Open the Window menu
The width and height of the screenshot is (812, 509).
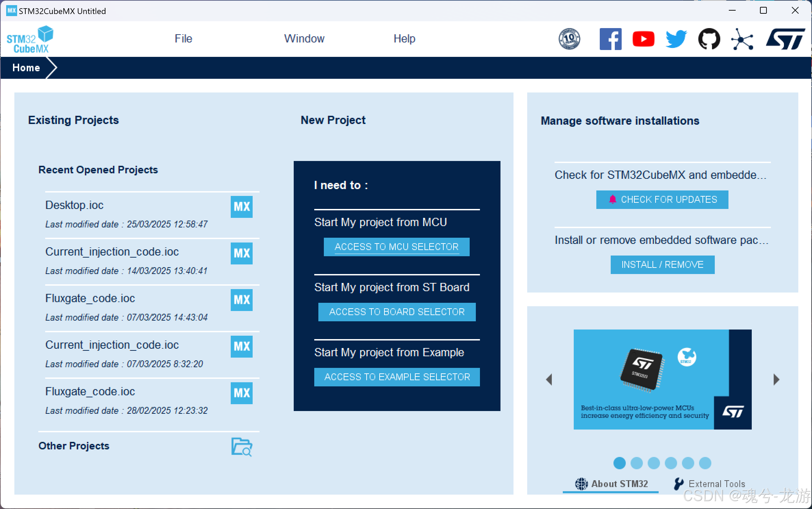304,39
